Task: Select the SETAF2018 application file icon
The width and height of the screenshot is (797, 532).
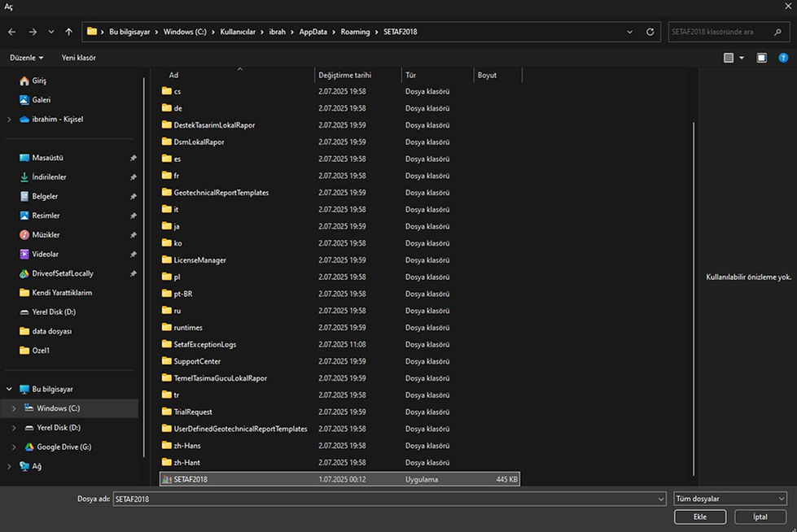Action: [166, 479]
